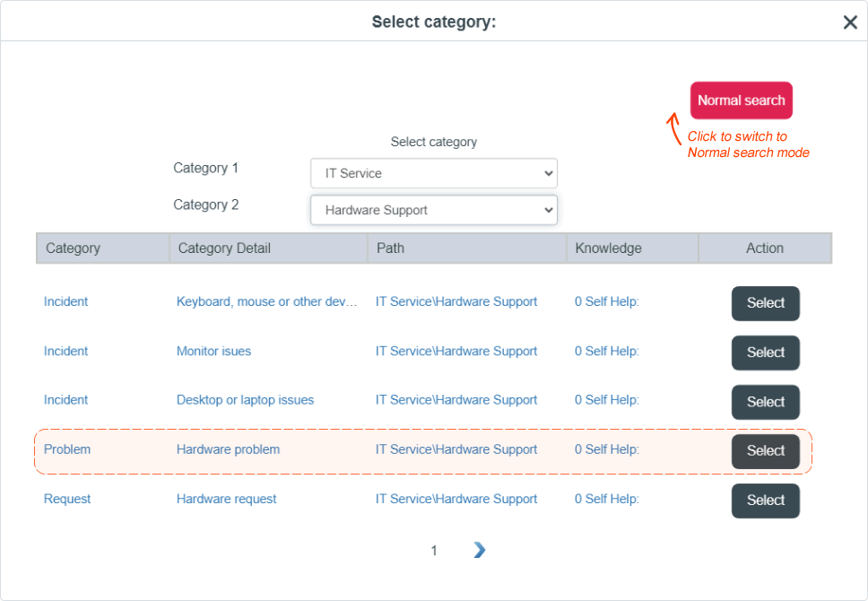
Task: Close the Select category dialog
Action: point(850,22)
